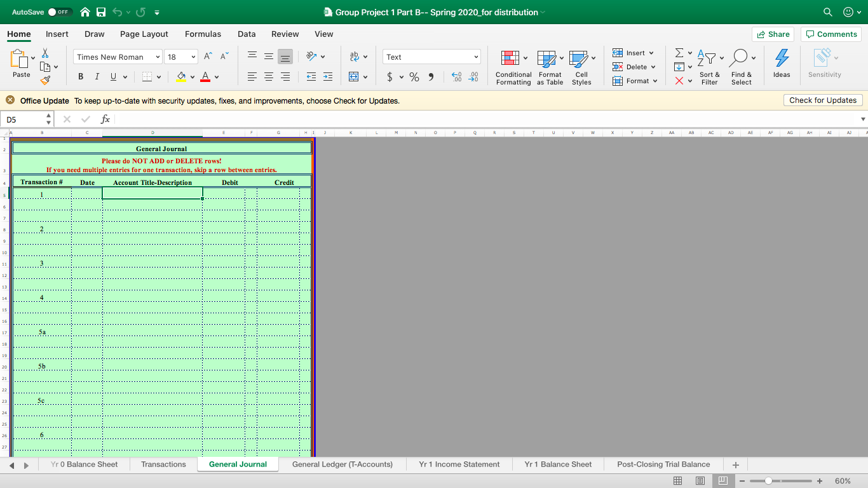Expand the formula bar chevron
Screen dimensions: 868x488
click(x=862, y=119)
